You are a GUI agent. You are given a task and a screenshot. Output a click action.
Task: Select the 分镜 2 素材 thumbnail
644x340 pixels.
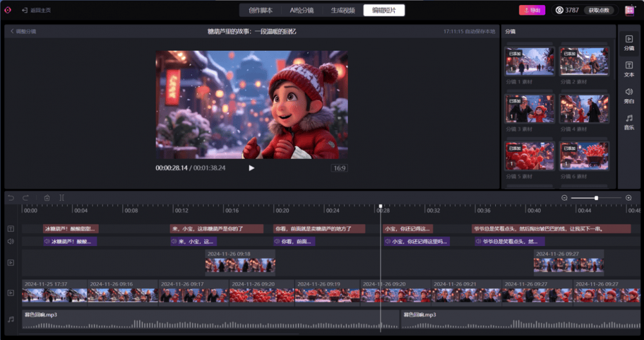point(584,62)
